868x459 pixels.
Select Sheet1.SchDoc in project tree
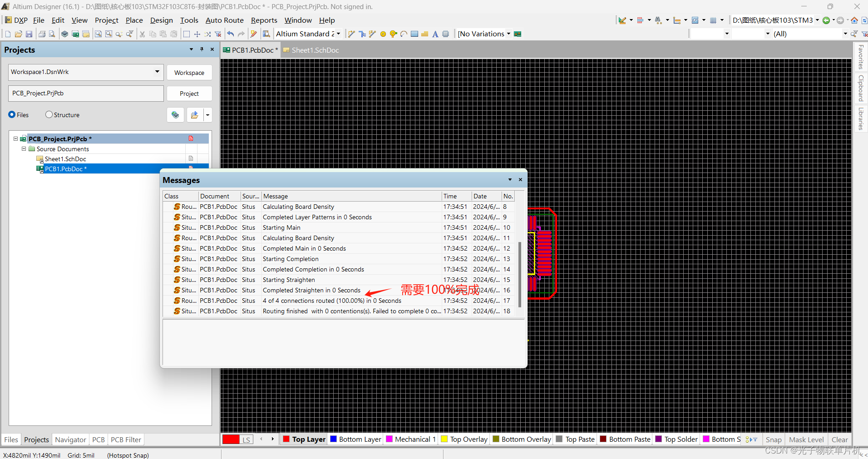coord(65,159)
